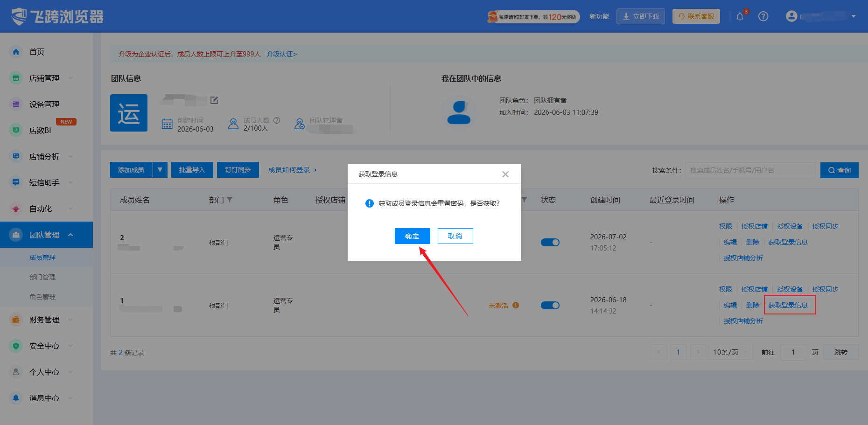Click the 成员人数 help question icon
Viewport: 868px width, 425px height.
coord(277,120)
